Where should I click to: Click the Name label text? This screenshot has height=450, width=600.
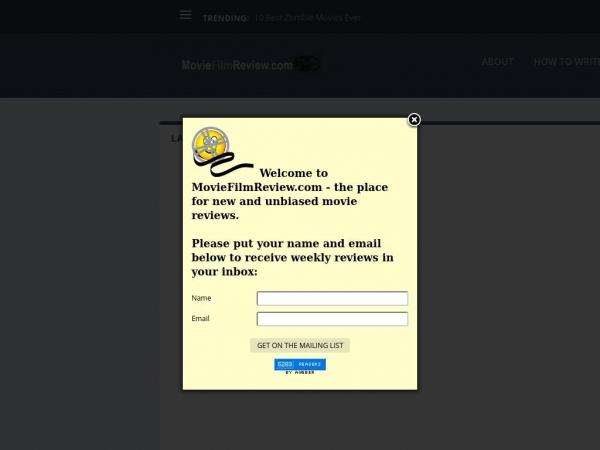click(201, 298)
